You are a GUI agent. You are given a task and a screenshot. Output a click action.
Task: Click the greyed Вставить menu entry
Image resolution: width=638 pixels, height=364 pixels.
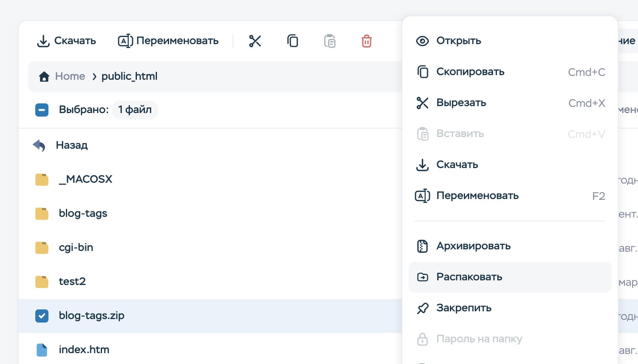tap(510, 134)
